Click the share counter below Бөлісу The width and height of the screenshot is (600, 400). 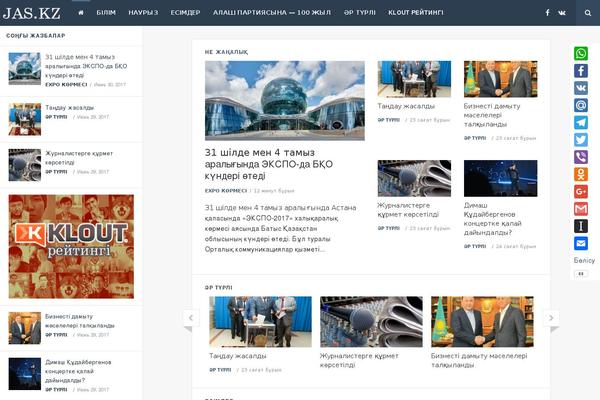click(581, 274)
